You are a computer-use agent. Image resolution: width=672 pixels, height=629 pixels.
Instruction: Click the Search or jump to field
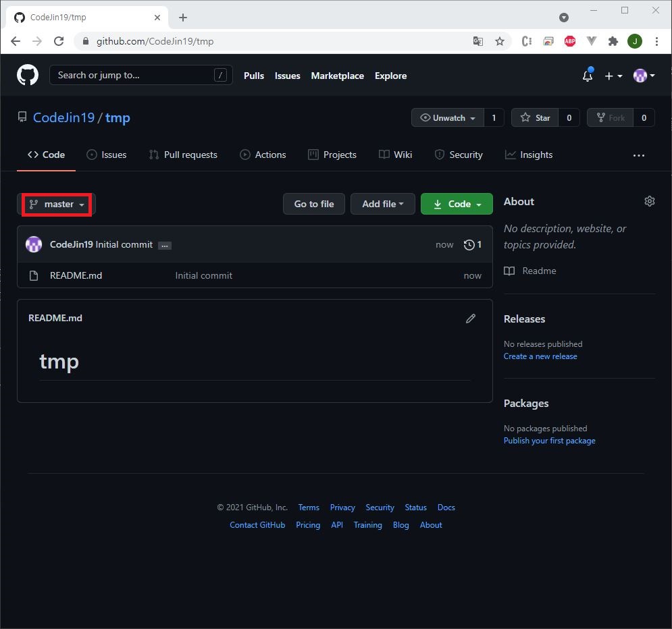click(x=141, y=75)
